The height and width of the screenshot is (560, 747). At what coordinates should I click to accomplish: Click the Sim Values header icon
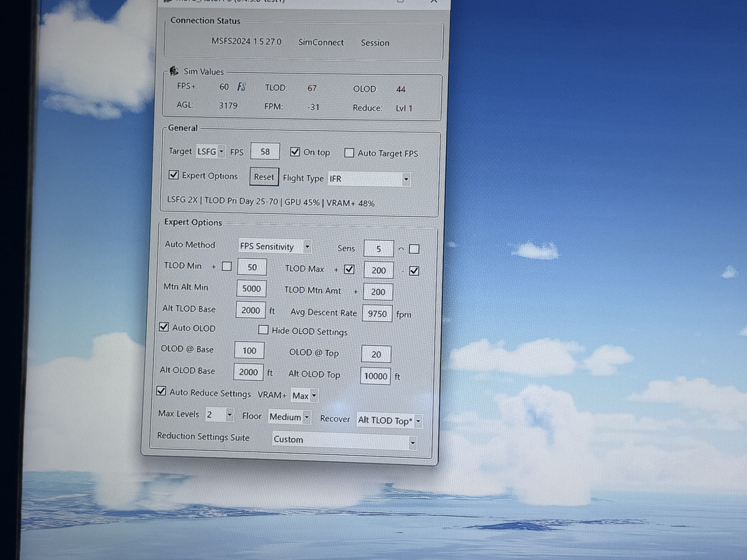(x=174, y=71)
